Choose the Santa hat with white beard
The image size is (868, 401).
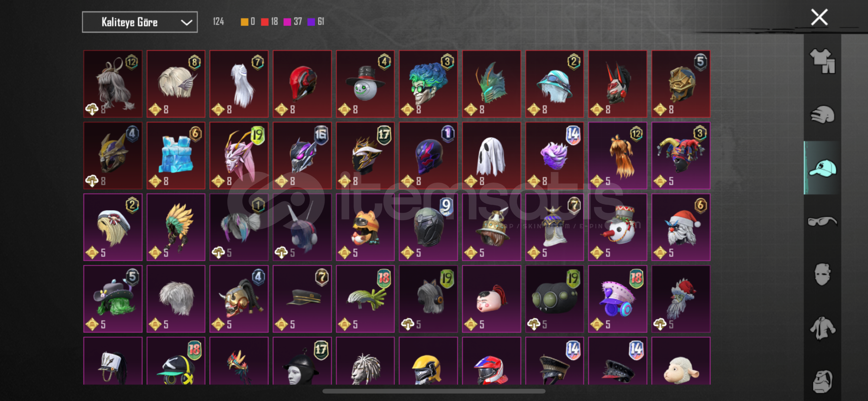[681, 227]
